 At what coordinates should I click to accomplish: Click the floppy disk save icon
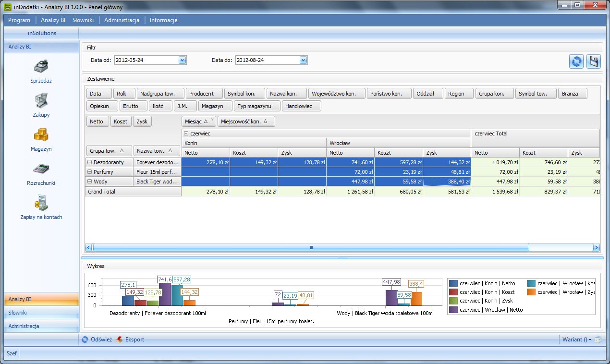click(x=594, y=62)
